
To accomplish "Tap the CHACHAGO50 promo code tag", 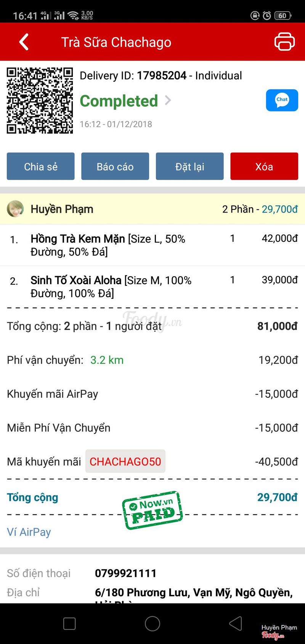I will tap(125, 462).
